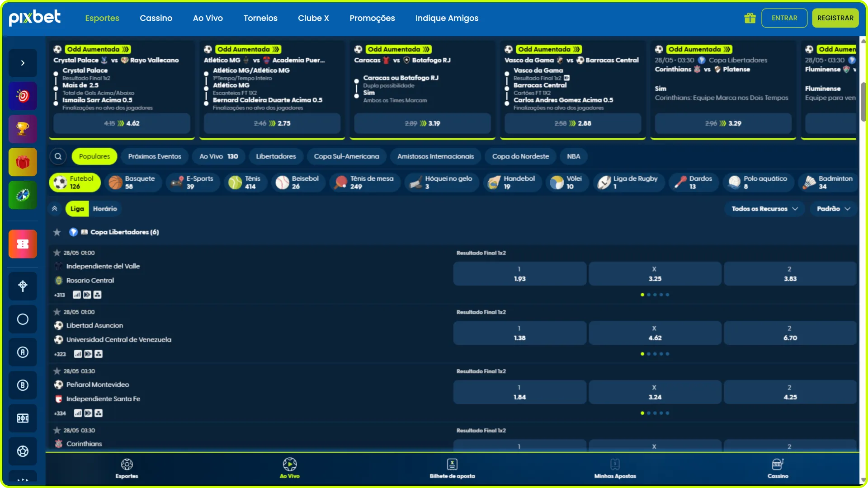Open Bilhete de aposta in bottom bar

click(452, 469)
